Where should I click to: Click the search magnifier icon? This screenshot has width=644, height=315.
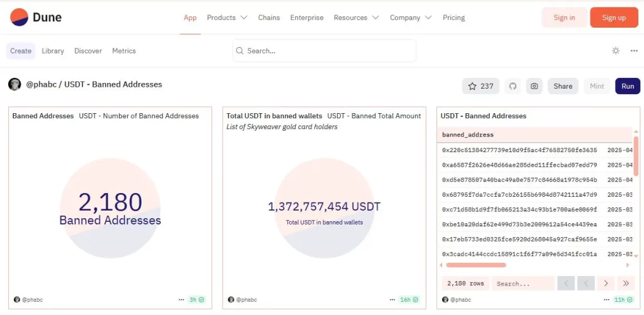point(240,51)
